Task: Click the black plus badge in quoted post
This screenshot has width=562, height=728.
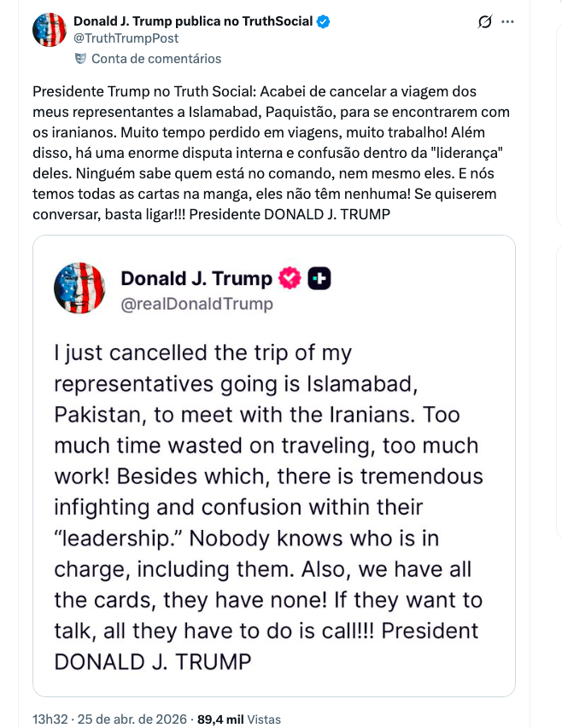Action: (319, 278)
